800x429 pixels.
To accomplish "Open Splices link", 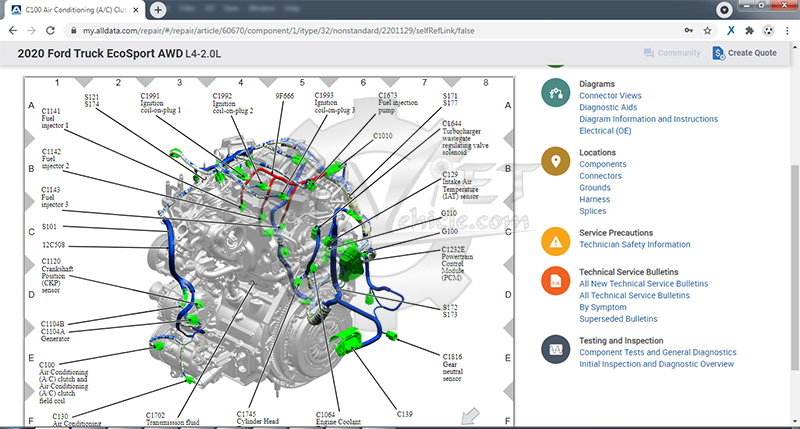I will click(593, 211).
